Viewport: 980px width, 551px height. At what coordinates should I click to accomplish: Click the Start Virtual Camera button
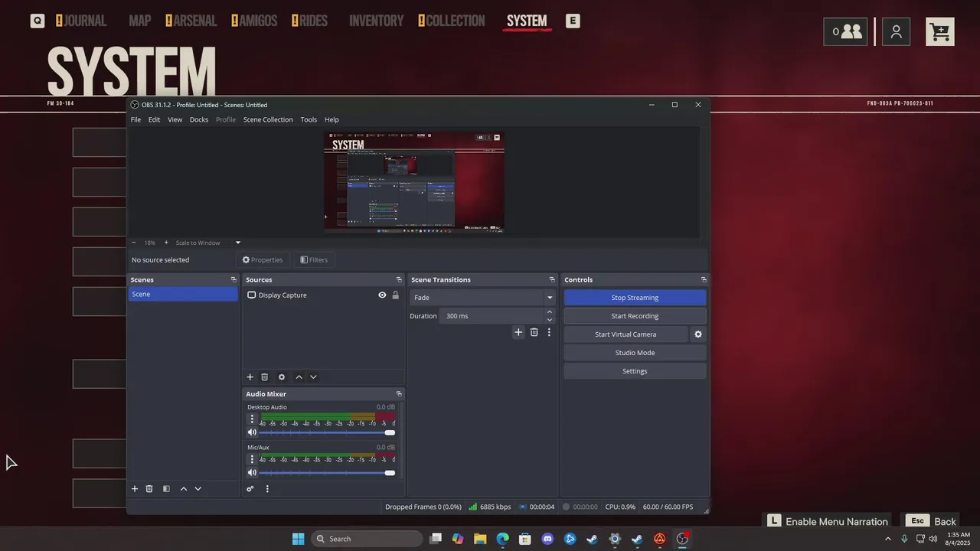click(626, 334)
